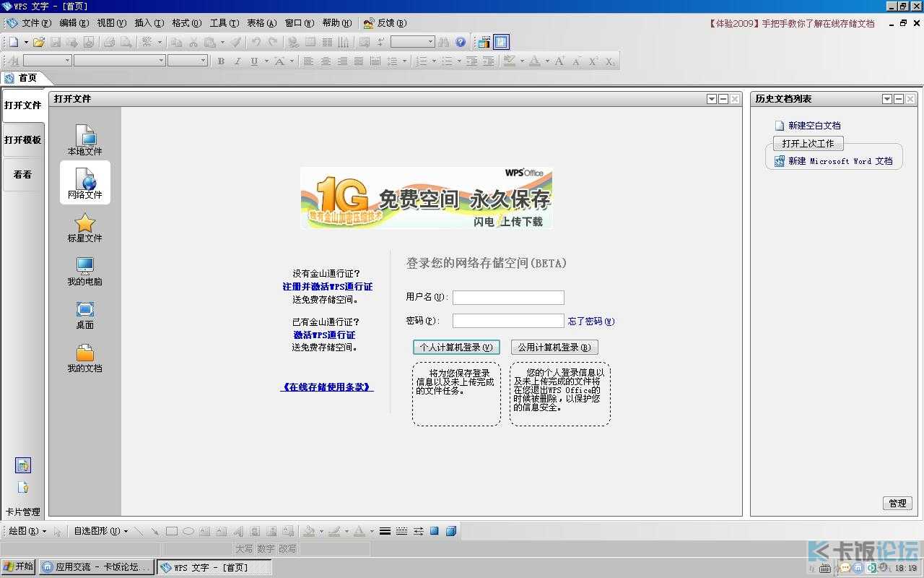Click the 用户名 input field
Viewport: 924px width, 578px height.
pyautogui.click(x=508, y=298)
